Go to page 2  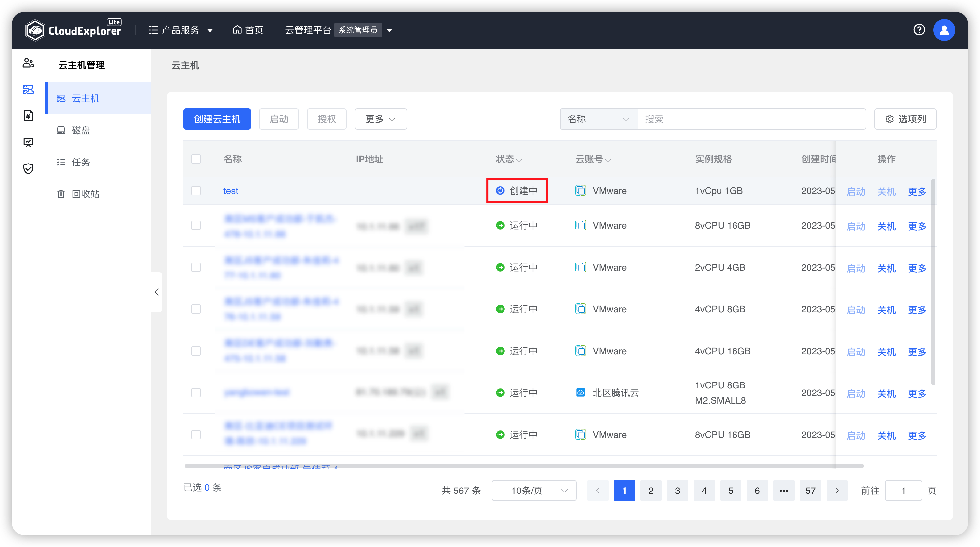click(651, 490)
